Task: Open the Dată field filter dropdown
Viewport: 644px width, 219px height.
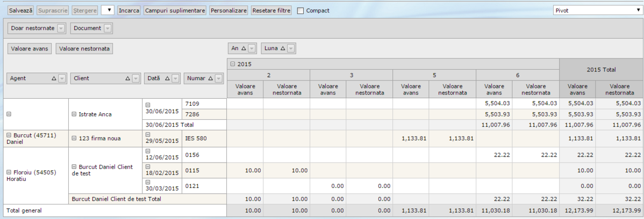Action: [x=175, y=78]
